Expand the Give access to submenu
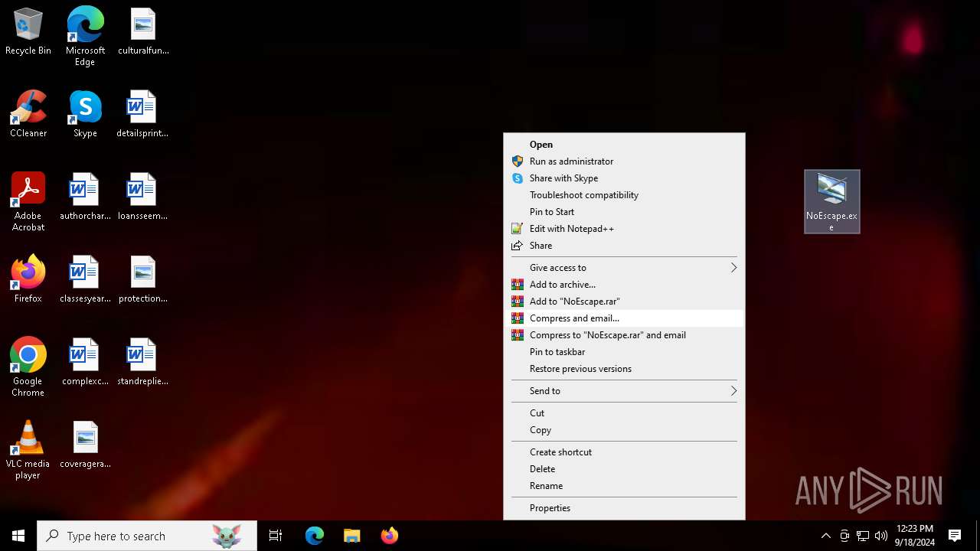 point(624,268)
